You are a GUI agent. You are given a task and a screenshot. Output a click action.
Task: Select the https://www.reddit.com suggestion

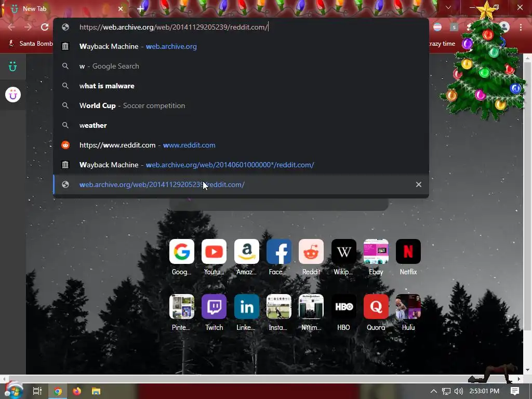click(x=241, y=145)
